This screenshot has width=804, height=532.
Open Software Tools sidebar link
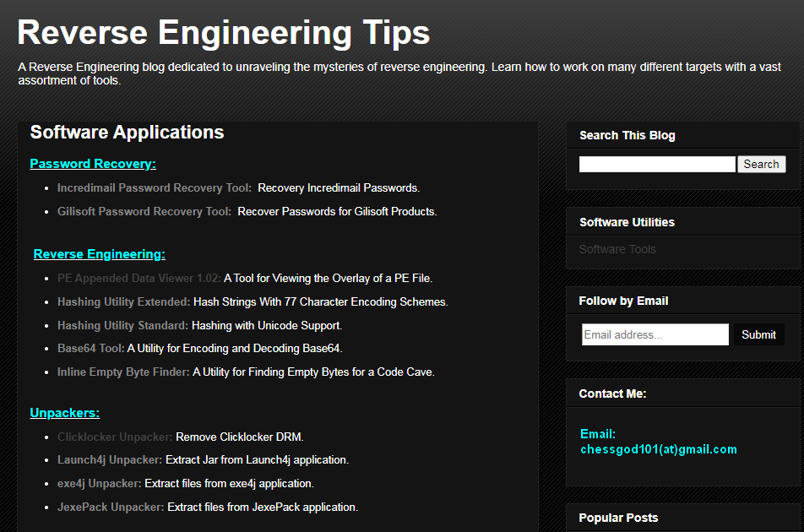617,249
